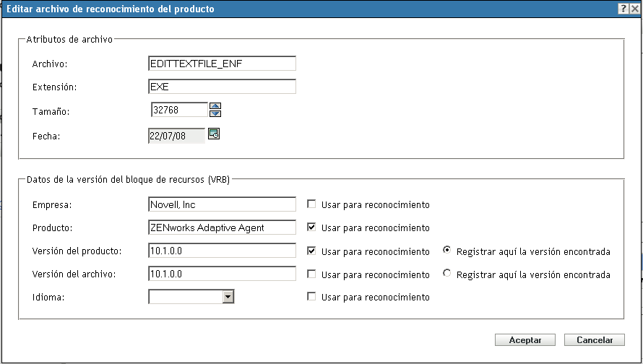
Task: Click the help question mark icon
Action: tap(623, 8)
